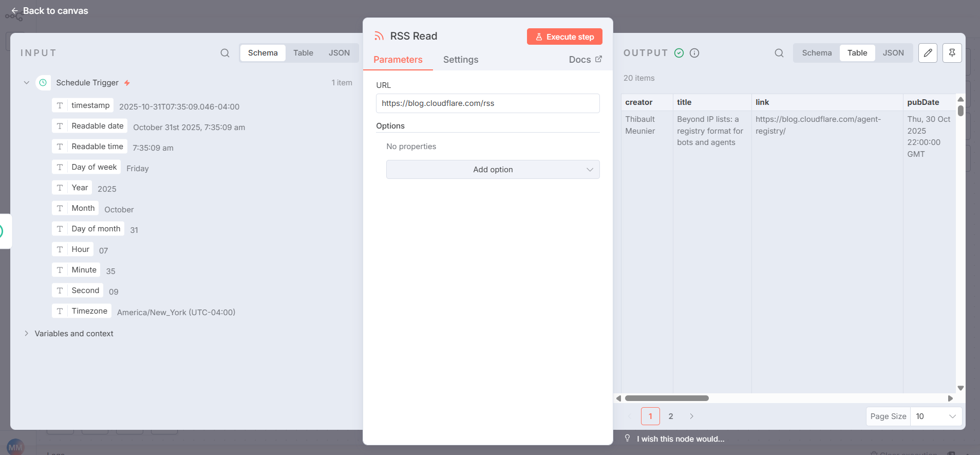
Task: Open the Settings tab
Action: [x=460, y=60]
